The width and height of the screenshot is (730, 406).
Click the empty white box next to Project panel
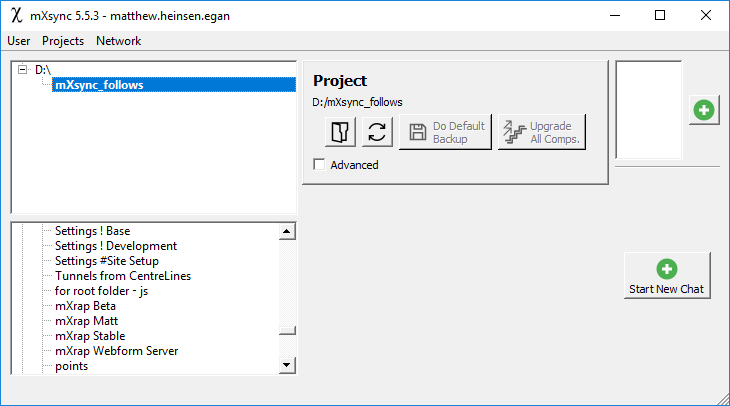(x=648, y=110)
